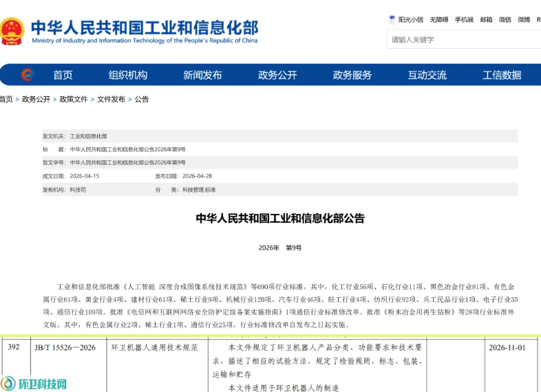Click the 环卫科技网 watermark logo

[34, 383]
